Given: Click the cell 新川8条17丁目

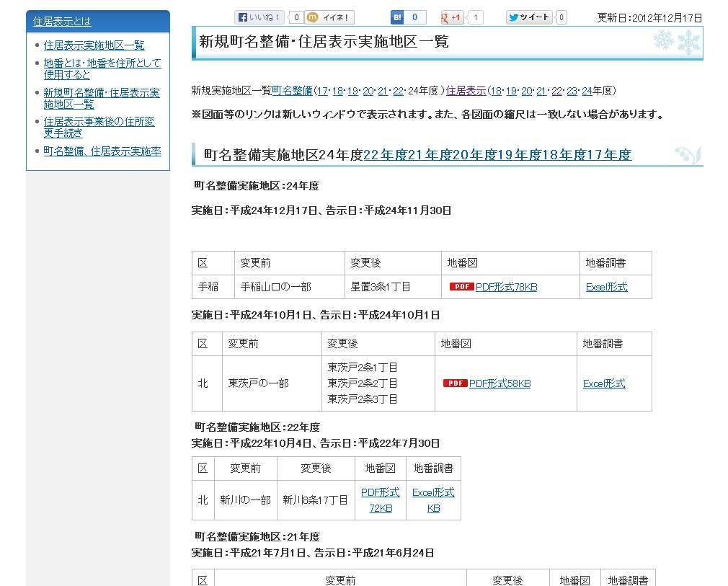Looking at the screenshot, I should [x=315, y=500].
